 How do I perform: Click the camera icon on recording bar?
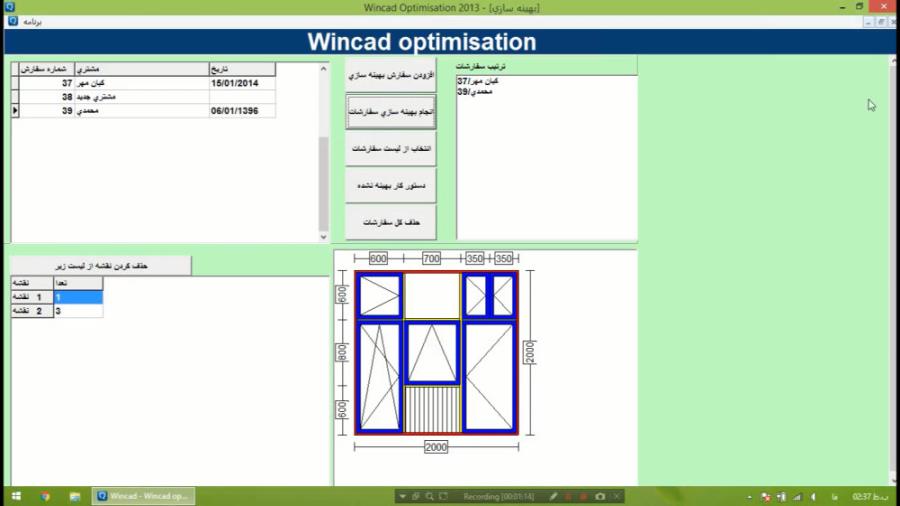coord(600,496)
